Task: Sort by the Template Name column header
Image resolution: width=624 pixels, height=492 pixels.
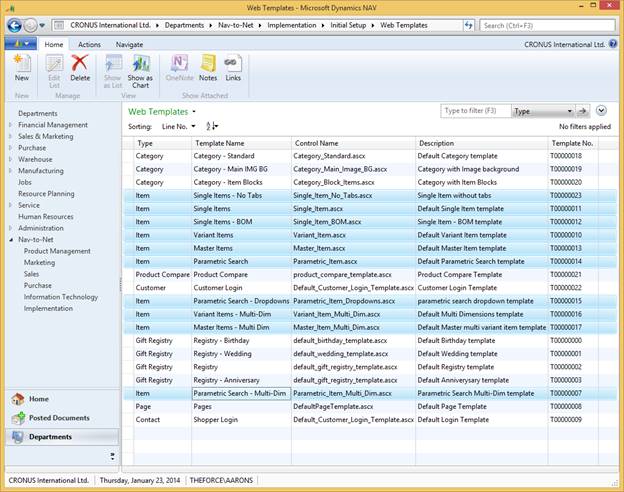Action: (241, 143)
